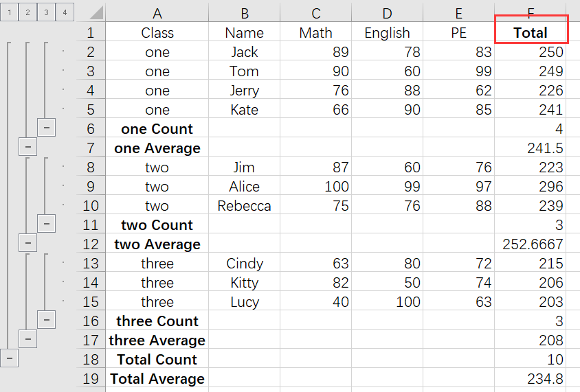Show outline level 1 only
This screenshot has height=392, width=580.
point(9,12)
